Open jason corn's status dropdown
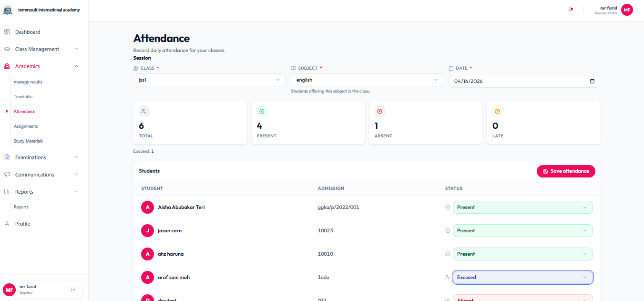This screenshot has width=644, height=301. (x=522, y=230)
